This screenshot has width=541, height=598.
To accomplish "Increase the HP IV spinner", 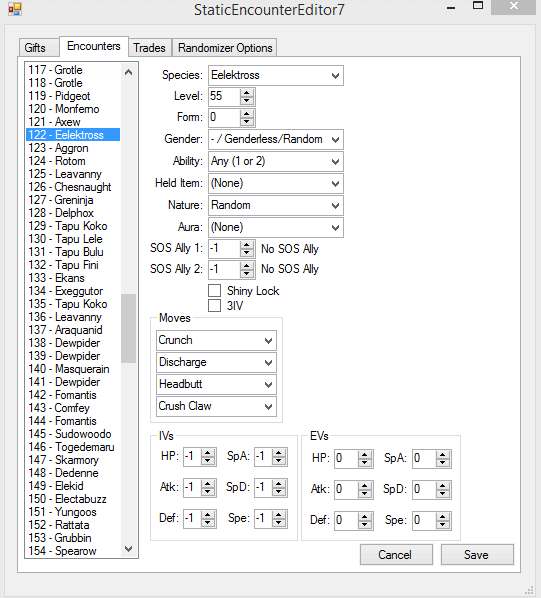I will click(208, 453).
